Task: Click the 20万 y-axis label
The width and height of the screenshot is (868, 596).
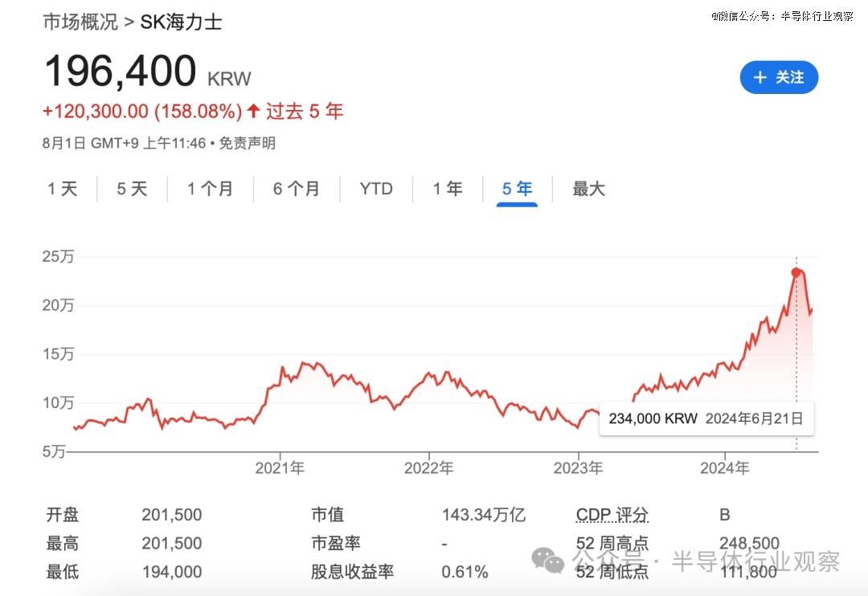Action: pos(58,305)
